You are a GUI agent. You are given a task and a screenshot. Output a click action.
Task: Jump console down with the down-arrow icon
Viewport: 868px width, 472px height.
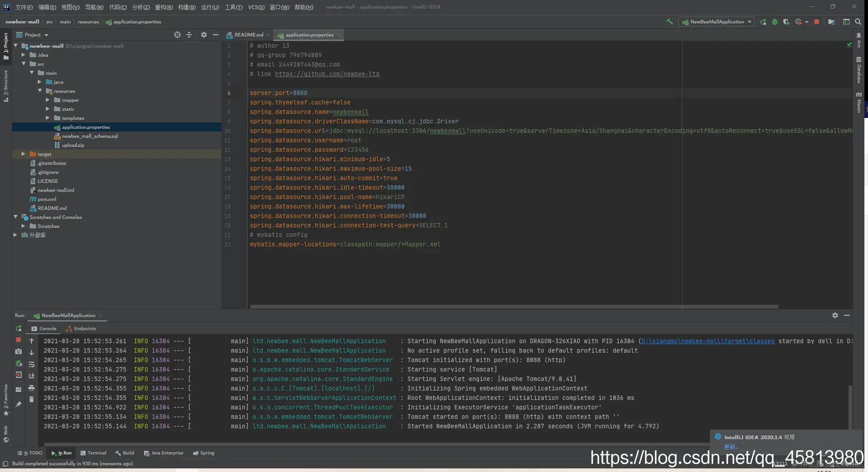[32, 353]
